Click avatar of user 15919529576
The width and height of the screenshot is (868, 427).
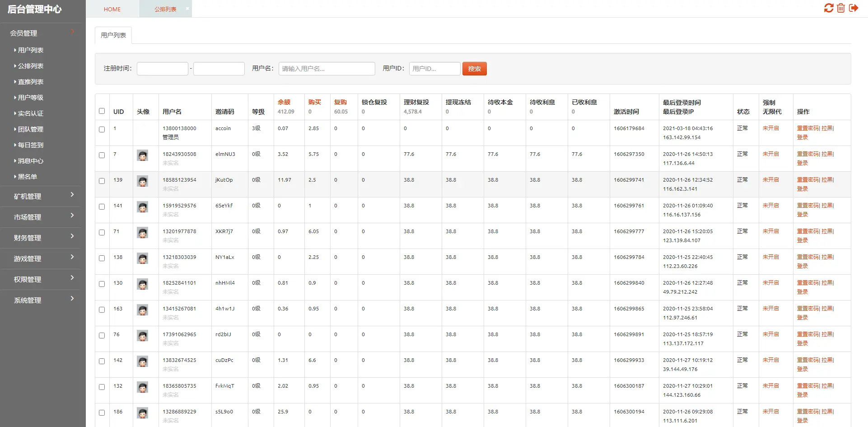click(143, 207)
